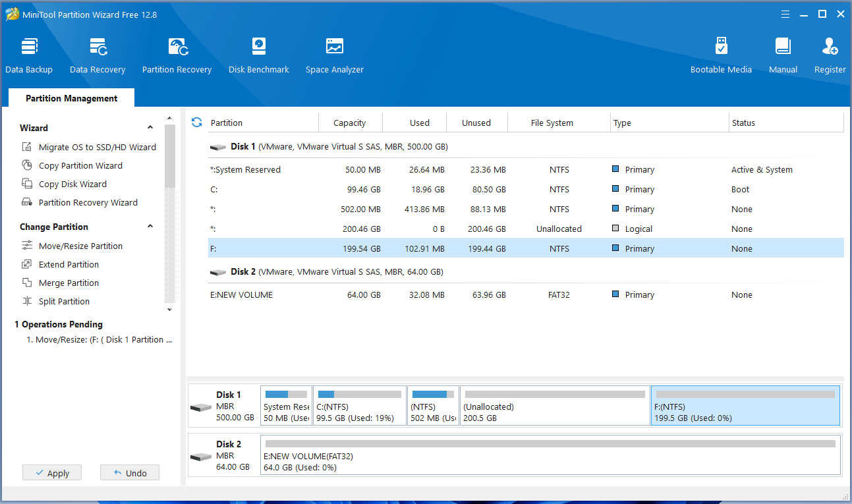Viewport: 852px width, 504px height.
Task: Open the Data Backup tool
Action: pyautogui.click(x=29, y=56)
